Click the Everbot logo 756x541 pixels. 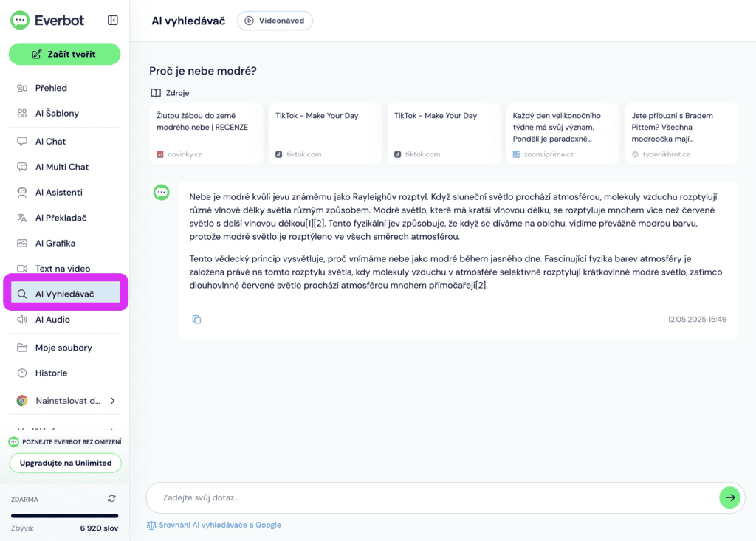tap(47, 20)
